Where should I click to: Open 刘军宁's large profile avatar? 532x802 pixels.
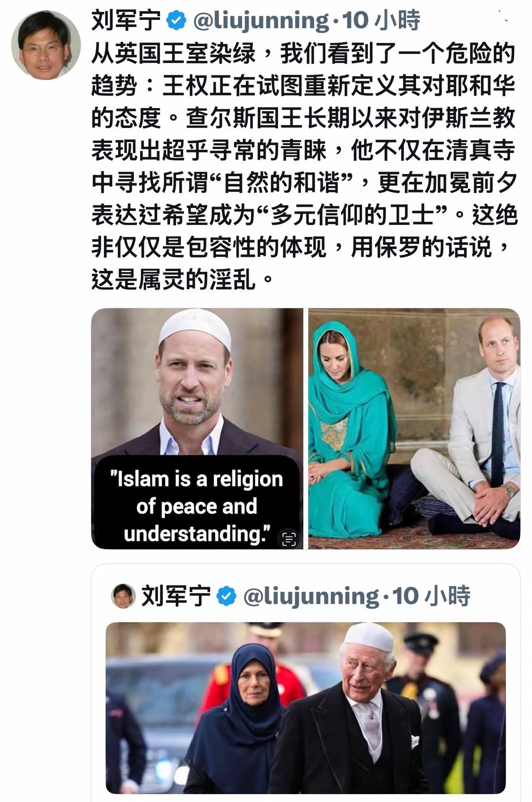(46, 45)
